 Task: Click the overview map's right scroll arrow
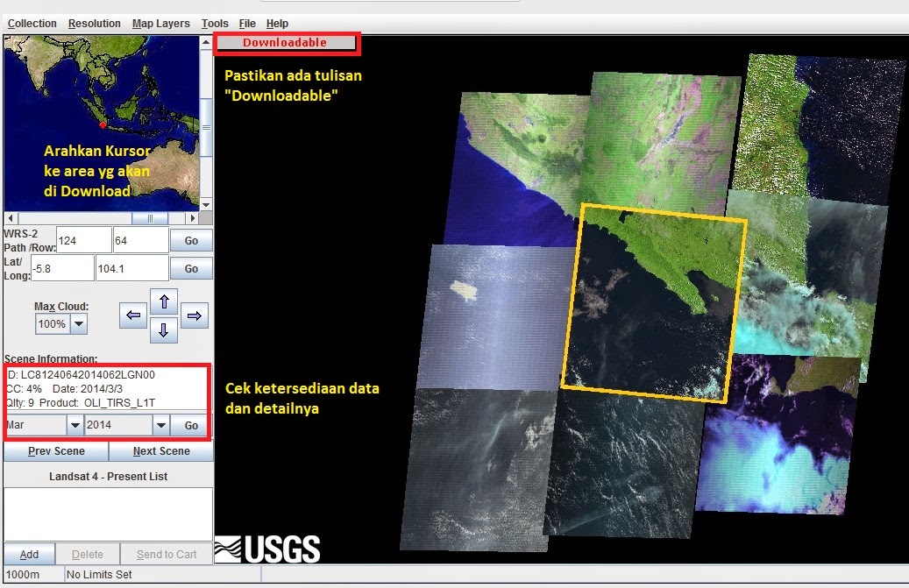click(x=193, y=217)
